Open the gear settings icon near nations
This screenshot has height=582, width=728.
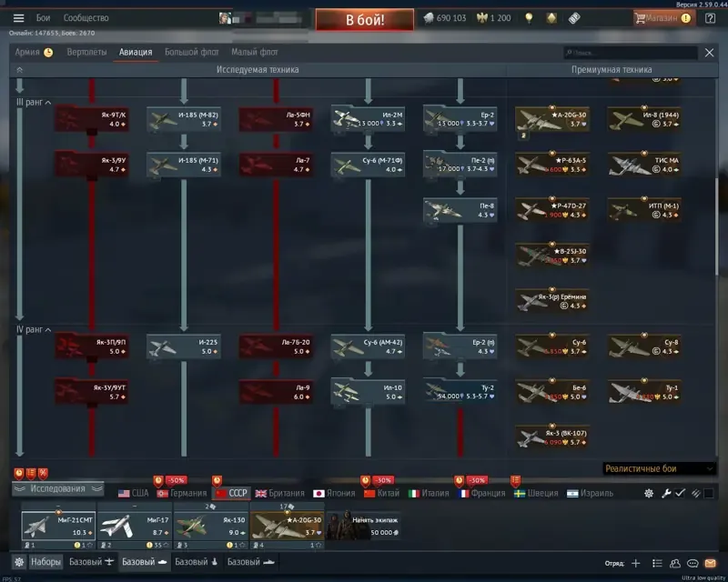tap(649, 494)
